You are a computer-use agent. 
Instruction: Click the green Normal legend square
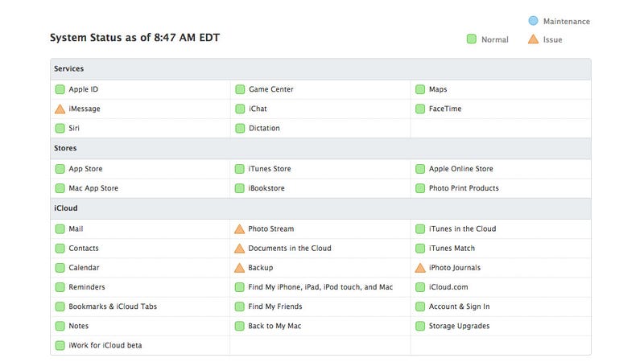click(472, 39)
